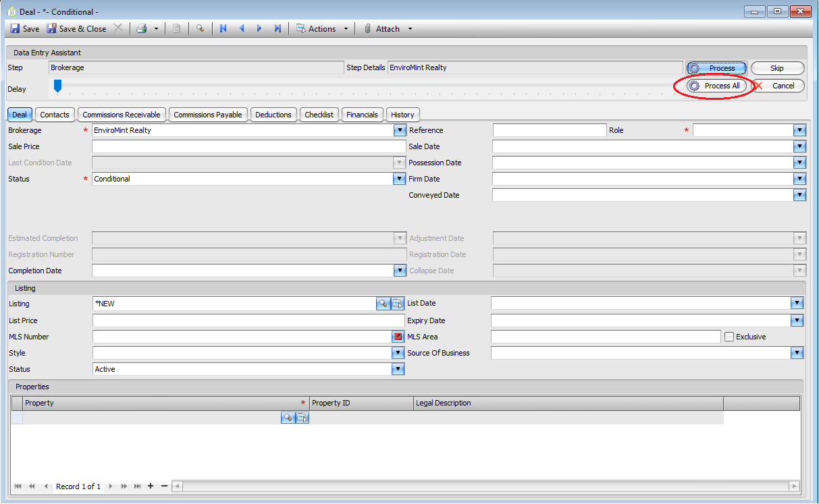
Task: Cancel the Data Entry Assistant
Action: [777, 86]
